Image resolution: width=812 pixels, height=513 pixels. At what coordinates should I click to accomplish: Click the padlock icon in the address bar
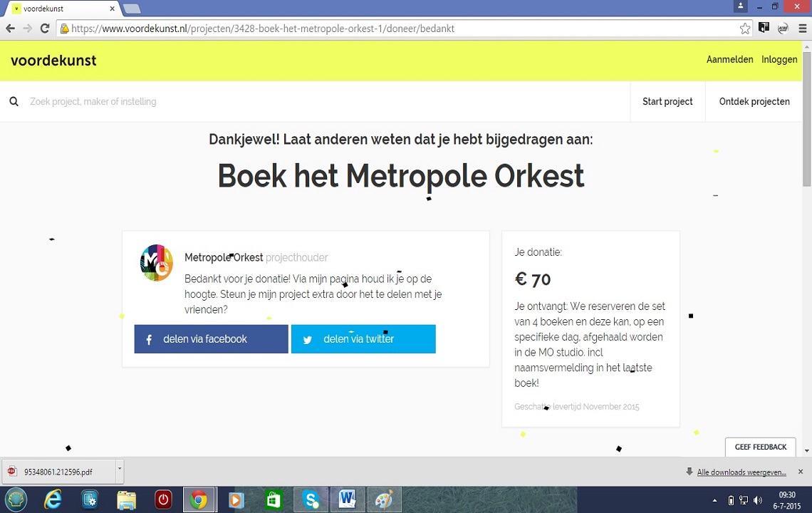click(x=65, y=28)
